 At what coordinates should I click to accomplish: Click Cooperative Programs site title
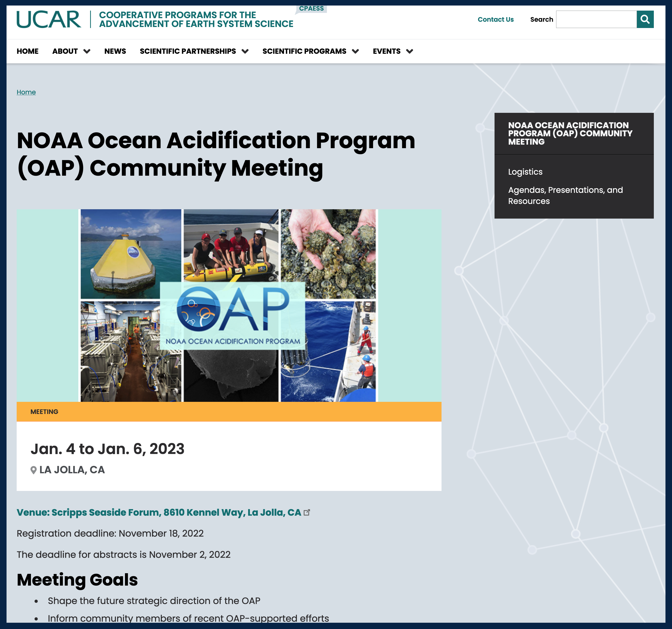point(196,20)
